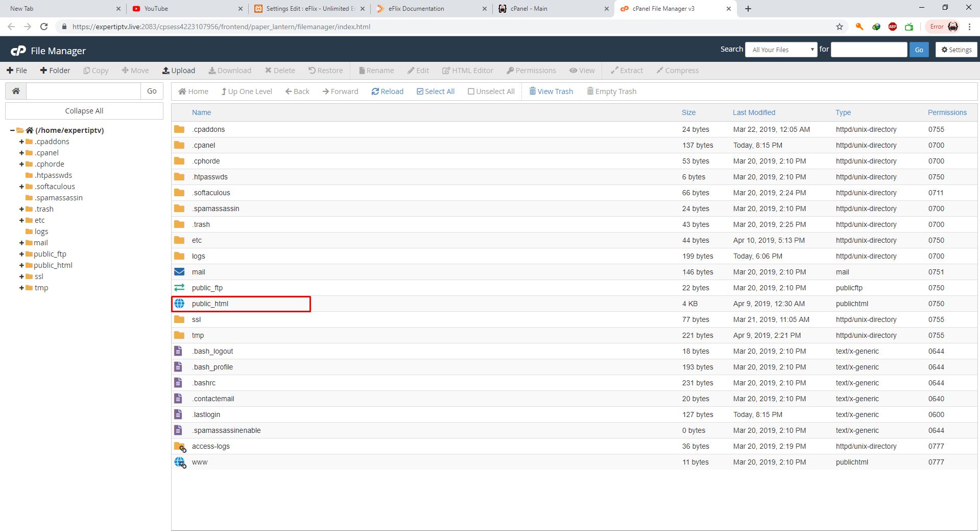Click the .cpaddons folder icon in the list

pyautogui.click(x=179, y=129)
